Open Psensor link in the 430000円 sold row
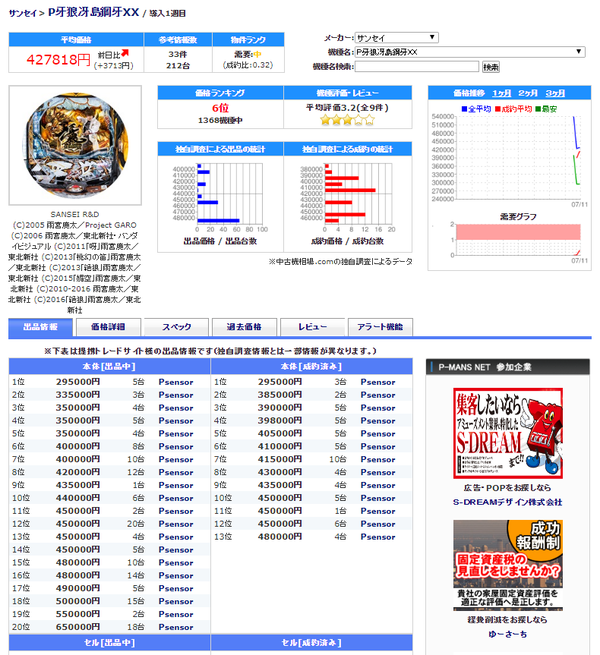 pos(378,472)
